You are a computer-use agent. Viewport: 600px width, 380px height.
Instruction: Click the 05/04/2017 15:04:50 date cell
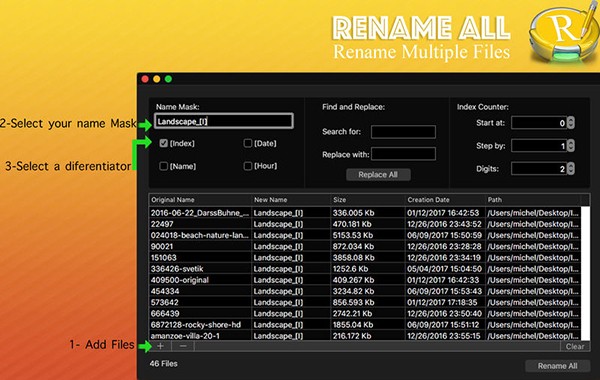click(444, 269)
